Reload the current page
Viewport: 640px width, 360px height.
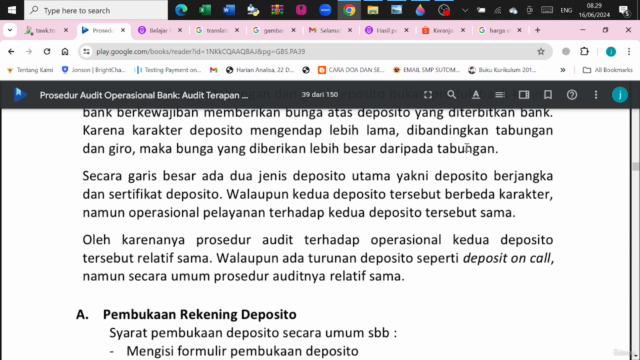pyautogui.click(x=47, y=51)
